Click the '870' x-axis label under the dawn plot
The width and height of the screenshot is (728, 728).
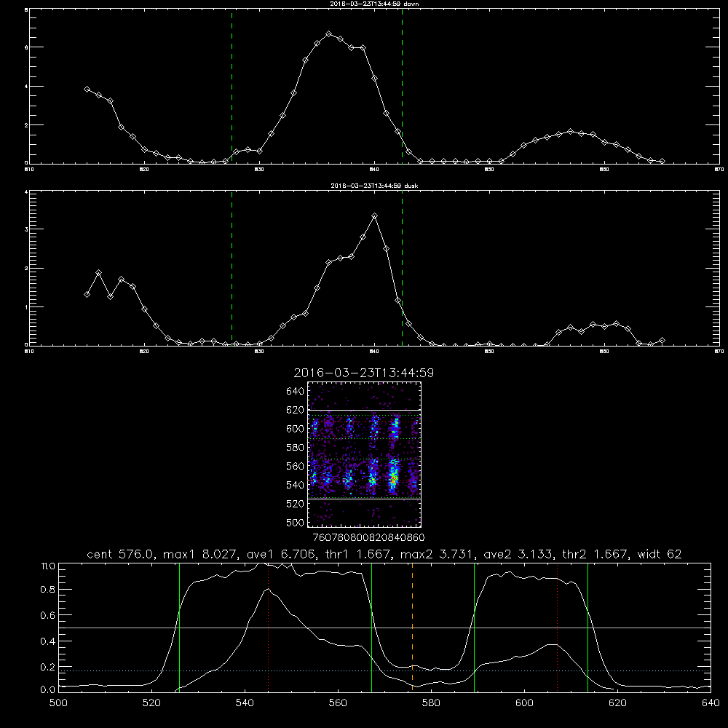pos(719,170)
